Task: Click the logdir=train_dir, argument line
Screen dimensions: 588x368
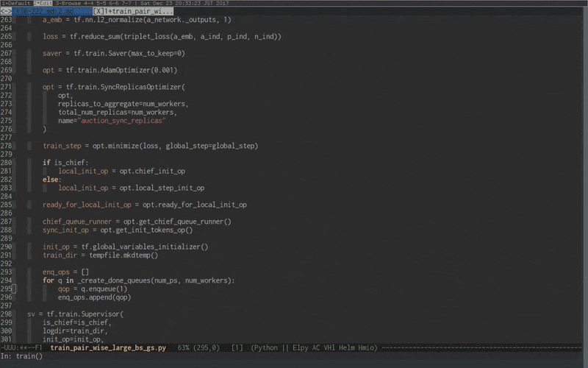Action: [x=75, y=330]
